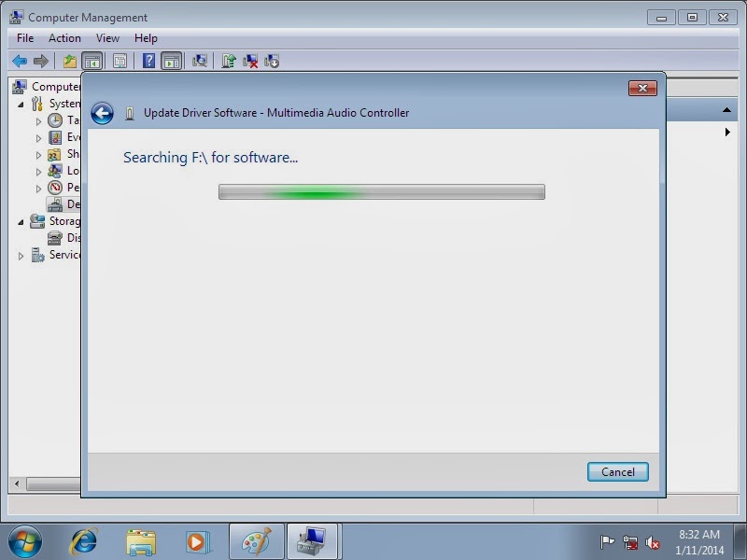Open the Action menu
747x560 pixels.
click(x=64, y=38)
